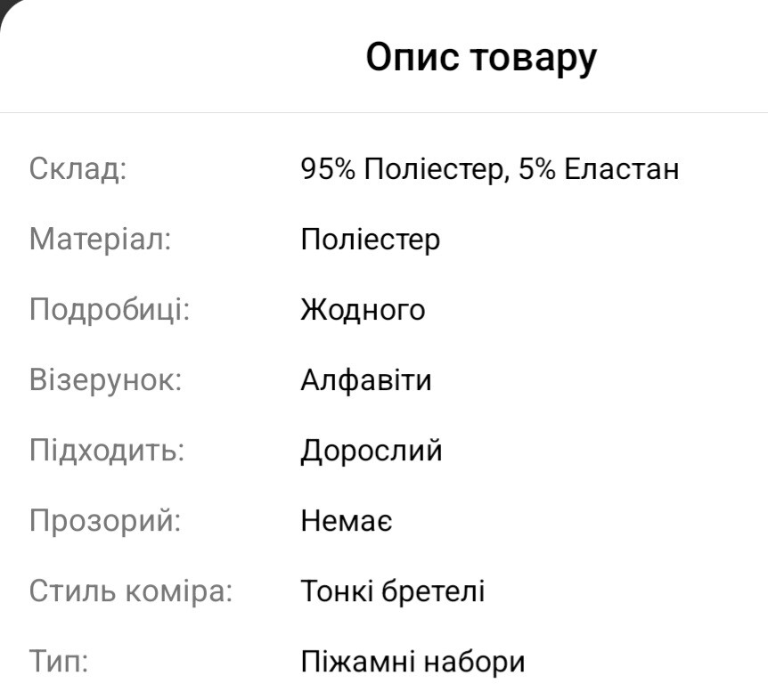Click the "5% Еластан" text
This screenshot has width=768, height=700.
click(599, 168)
